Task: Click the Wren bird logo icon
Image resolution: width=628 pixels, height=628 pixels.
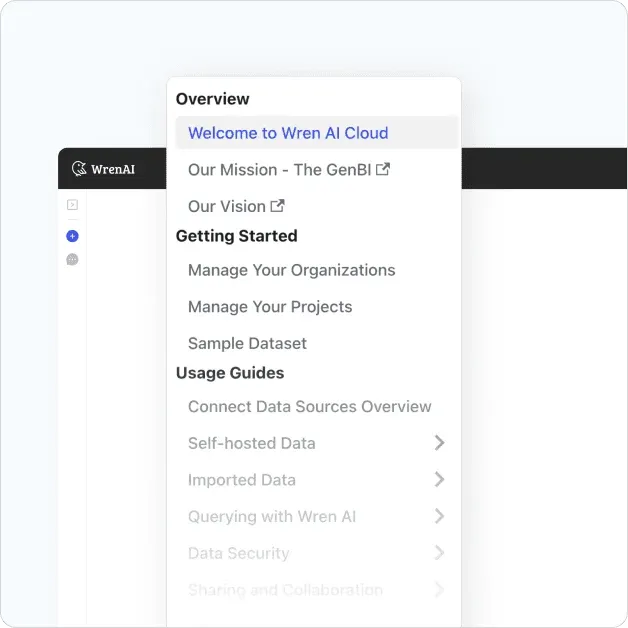Action: click(x=79, y=169)
